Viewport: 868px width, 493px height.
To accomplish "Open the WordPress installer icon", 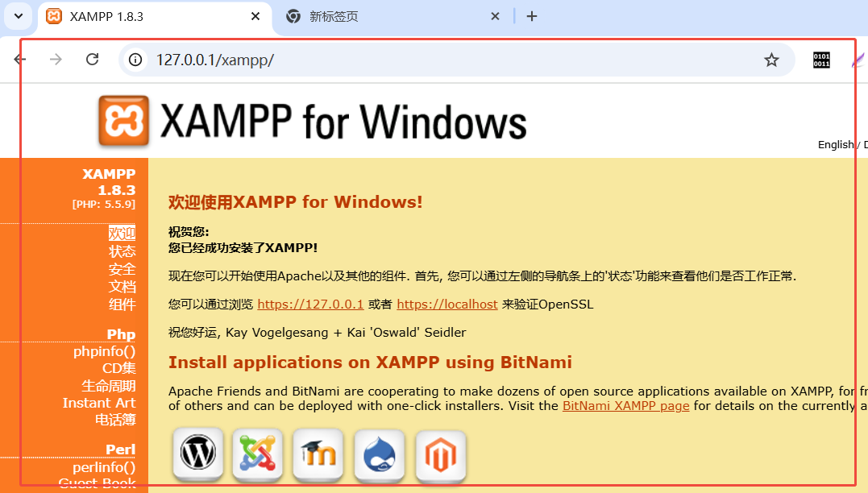I will (198, 454).
